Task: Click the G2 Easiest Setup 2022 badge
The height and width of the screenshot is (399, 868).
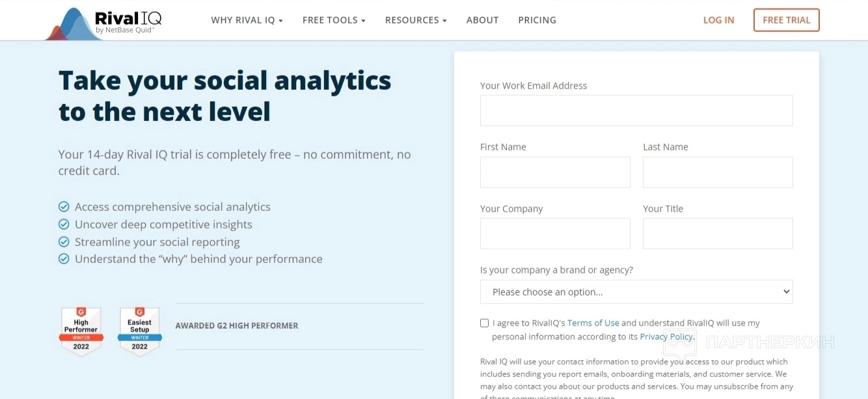Action: click(x=139, y=331)
